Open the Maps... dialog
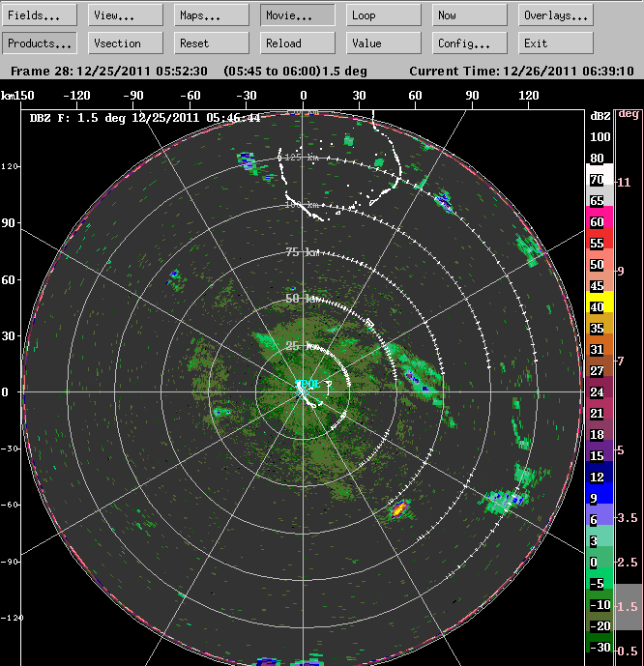The height and width of the screenshot is (666, 644). coord(212,15)
